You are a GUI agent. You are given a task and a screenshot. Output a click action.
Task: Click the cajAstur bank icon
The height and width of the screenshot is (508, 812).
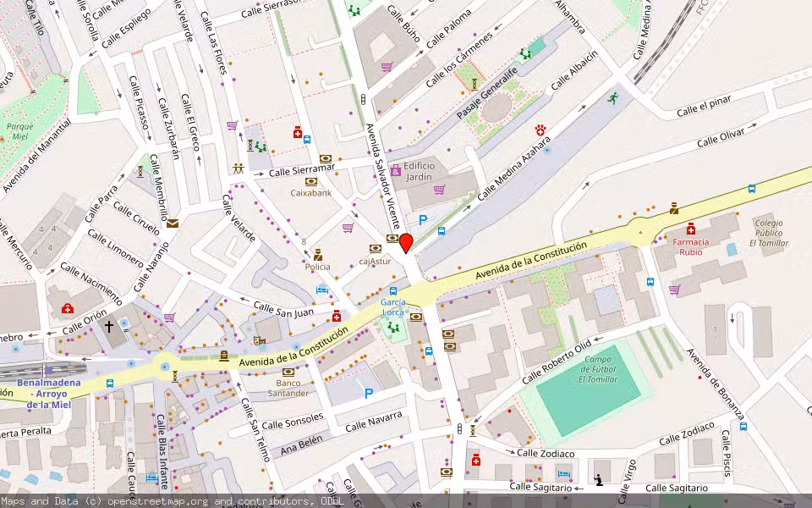[375, 249]
